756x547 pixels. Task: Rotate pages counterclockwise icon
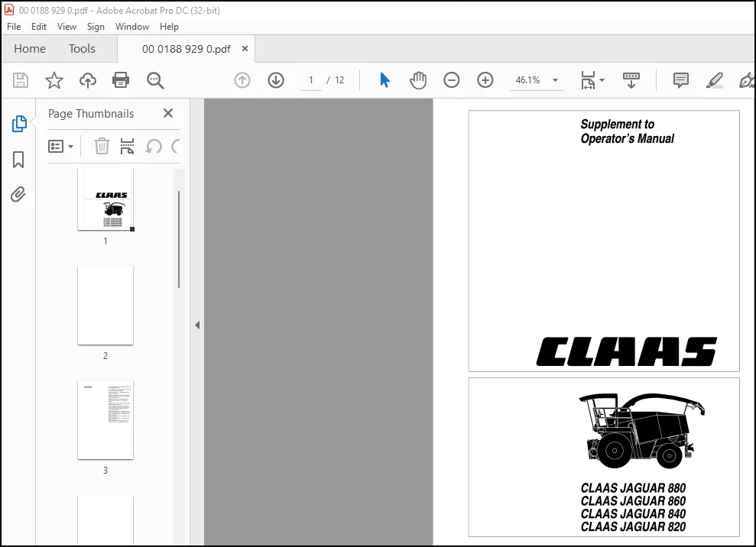point(154,146)
